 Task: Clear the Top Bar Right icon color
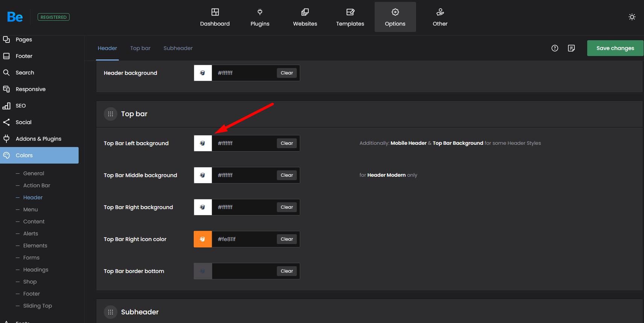pos(287,239)
